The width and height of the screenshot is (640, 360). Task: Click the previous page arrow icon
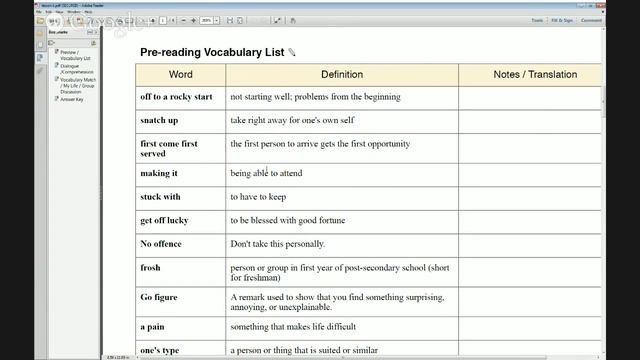click(142, 20)
